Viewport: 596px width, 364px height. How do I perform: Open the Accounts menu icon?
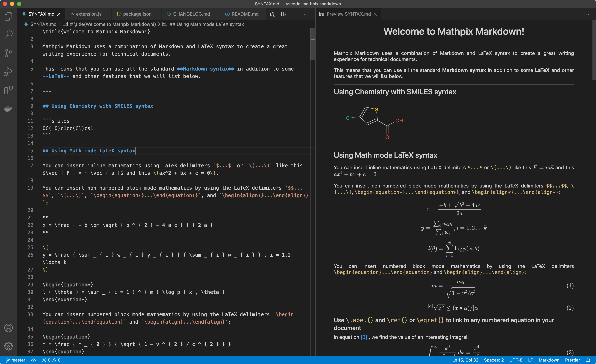click(9, 328)
